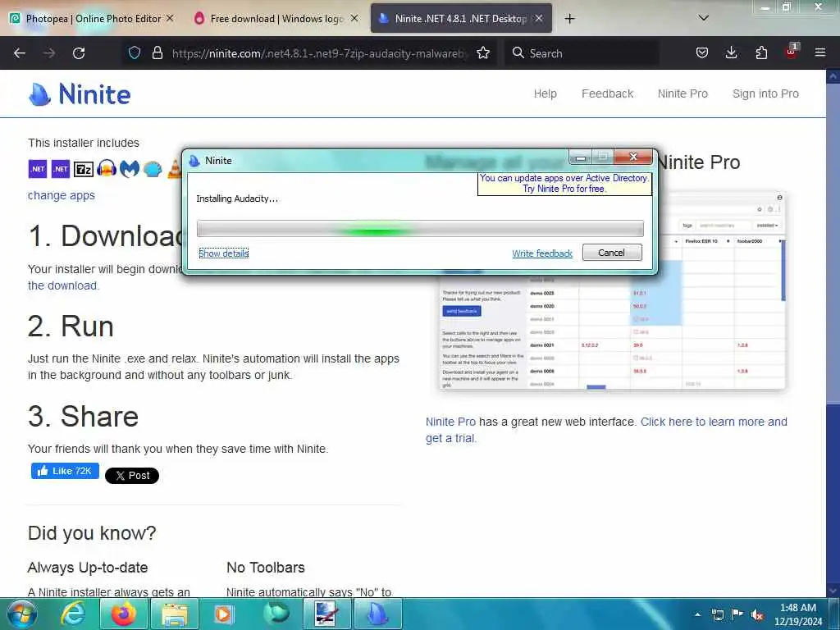Click the Action Center flag tray icon
The width and height of the screenshot is (840, 630).
[x=737, y=614]
